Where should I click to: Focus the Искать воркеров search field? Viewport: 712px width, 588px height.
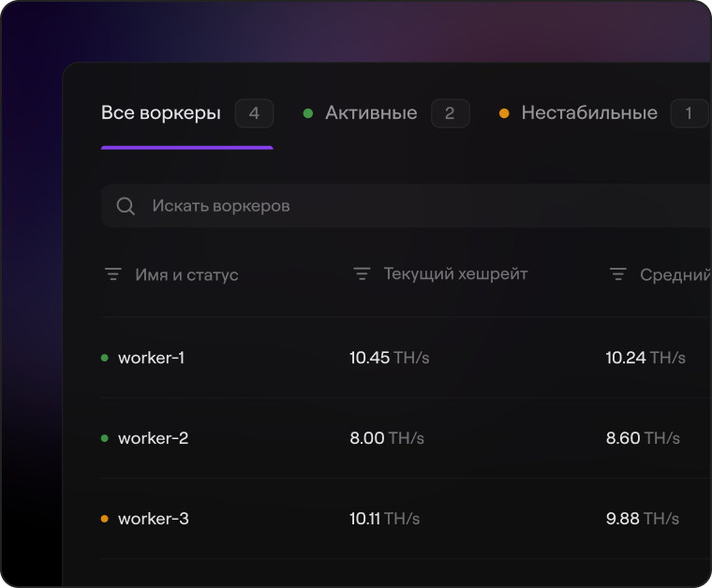click(x=406, y=206)
